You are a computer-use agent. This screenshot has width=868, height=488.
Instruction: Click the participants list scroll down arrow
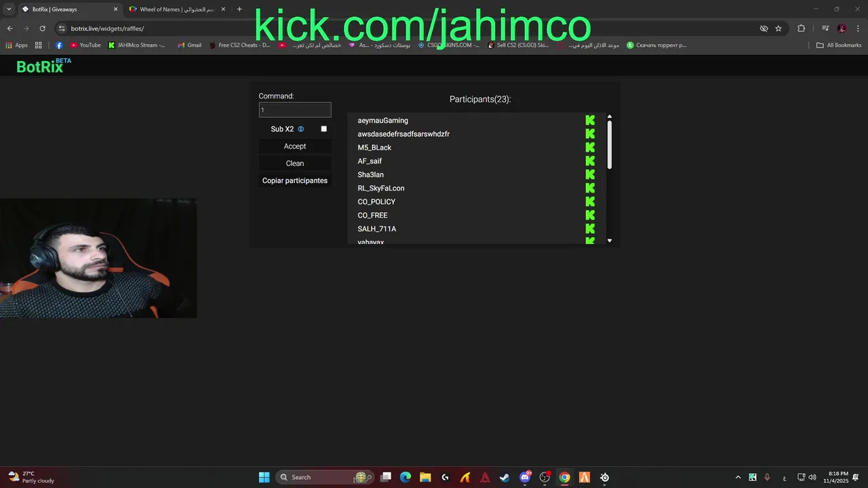pyautogui.click(x=610, y=241)
